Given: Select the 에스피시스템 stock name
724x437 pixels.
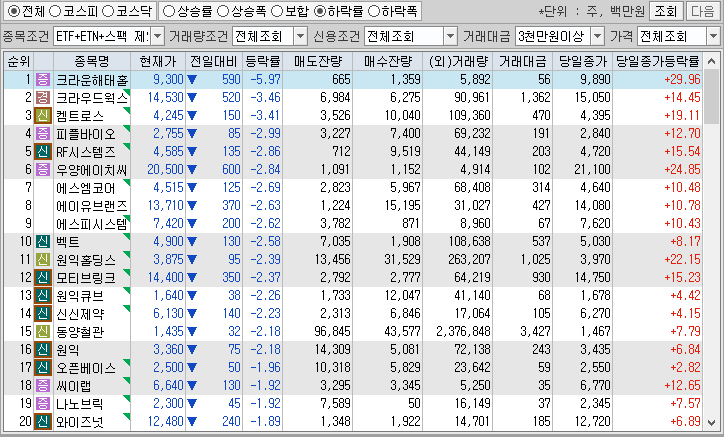Looking at the screenshot, I should coord(91,224).
